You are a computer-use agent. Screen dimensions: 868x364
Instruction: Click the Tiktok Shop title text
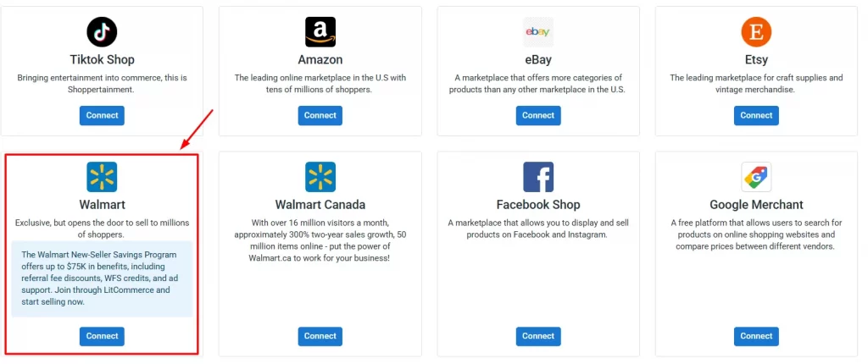tap(102, 60)
